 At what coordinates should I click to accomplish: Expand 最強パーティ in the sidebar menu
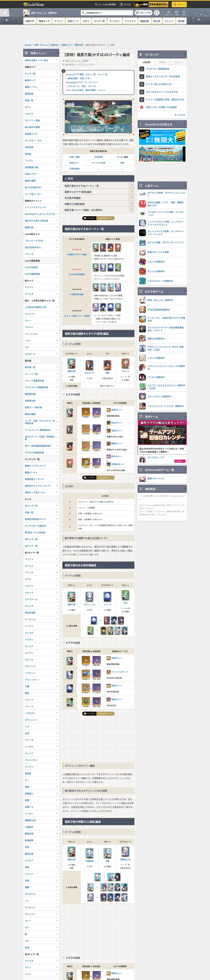click(41, 87)
